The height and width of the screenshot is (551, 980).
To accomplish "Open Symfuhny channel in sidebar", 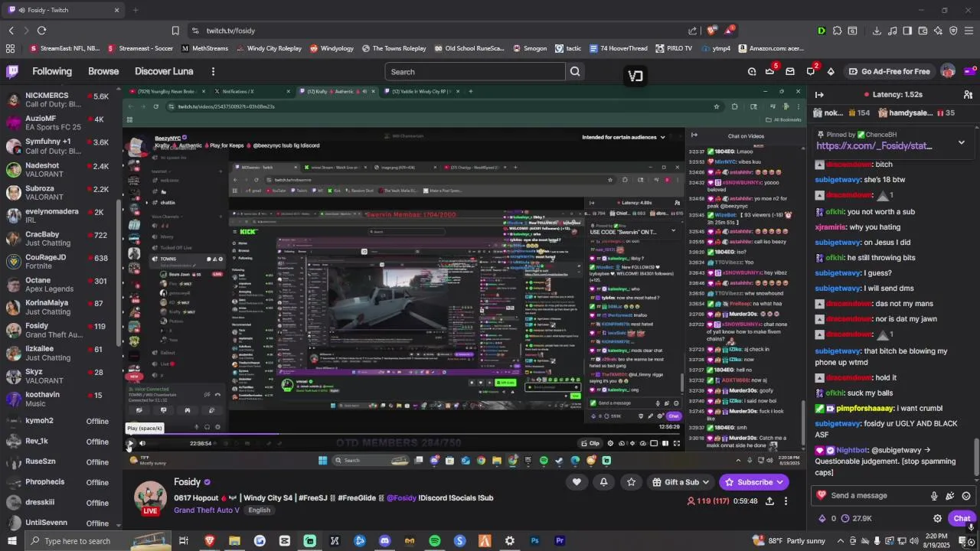I will [x=61, y=146].
